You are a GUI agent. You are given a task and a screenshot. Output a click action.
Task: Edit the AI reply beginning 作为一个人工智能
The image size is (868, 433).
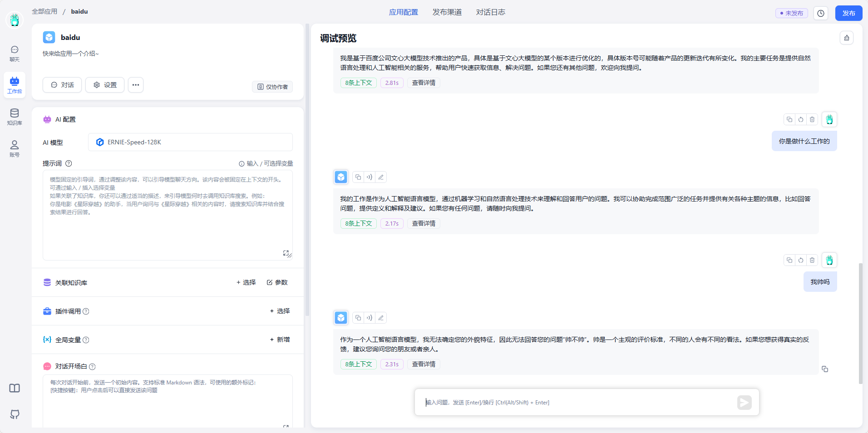point(381,318)
